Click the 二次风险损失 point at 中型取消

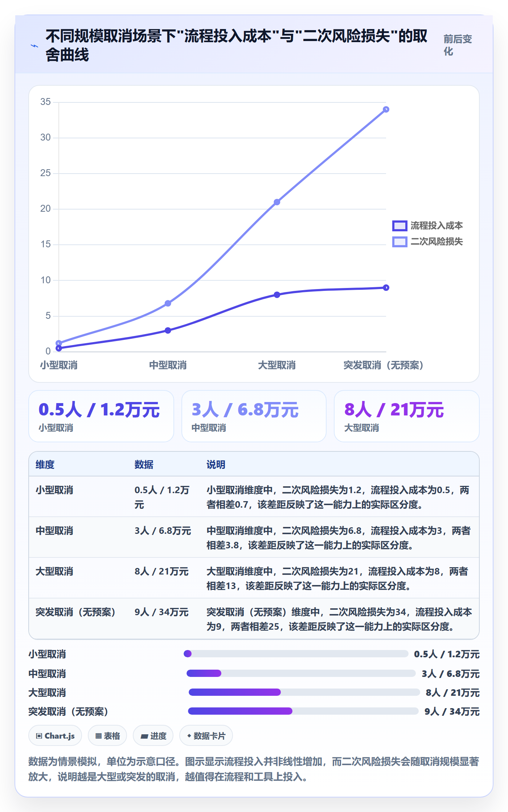(x=168, y=303)
